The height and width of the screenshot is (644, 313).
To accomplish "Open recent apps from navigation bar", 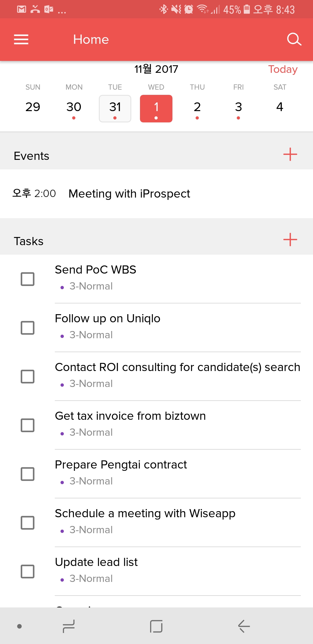I will pyautogui.click(x=69, y=626).
